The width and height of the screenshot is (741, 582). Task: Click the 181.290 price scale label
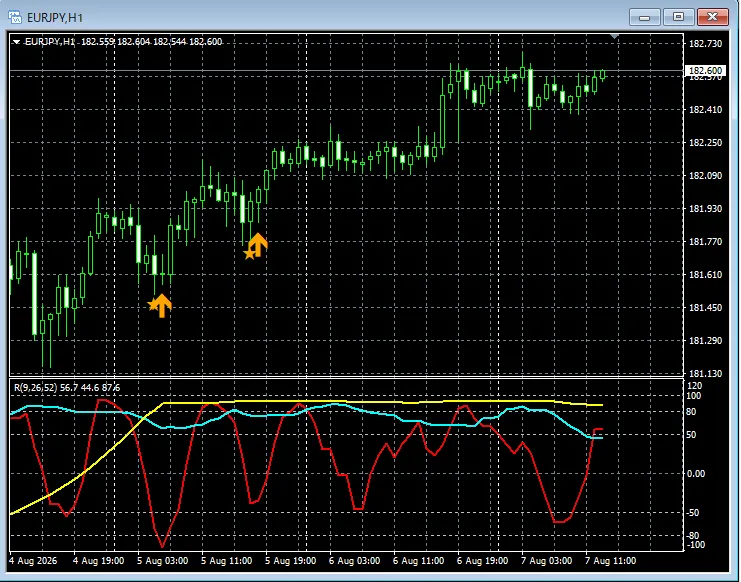tap(706, 341)
